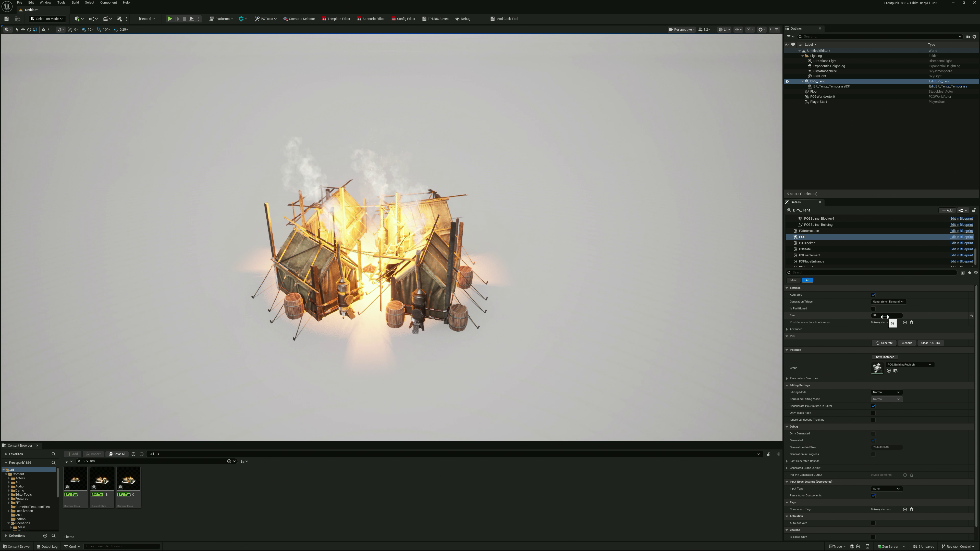Hide BPV_Tent using its eye icon in Outliner
Image resolution: width=980 pixels, height=551 pixels.
tap(786, 81)
